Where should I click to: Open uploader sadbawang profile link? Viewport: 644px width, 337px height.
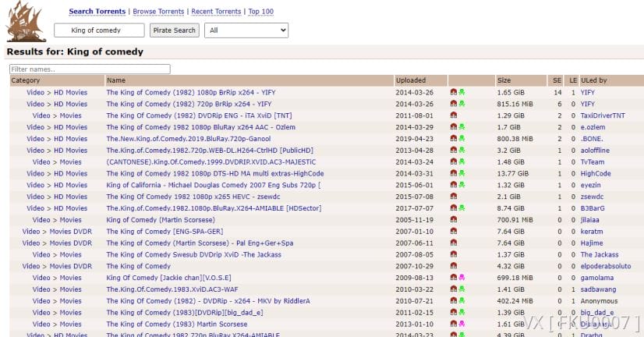598,289
